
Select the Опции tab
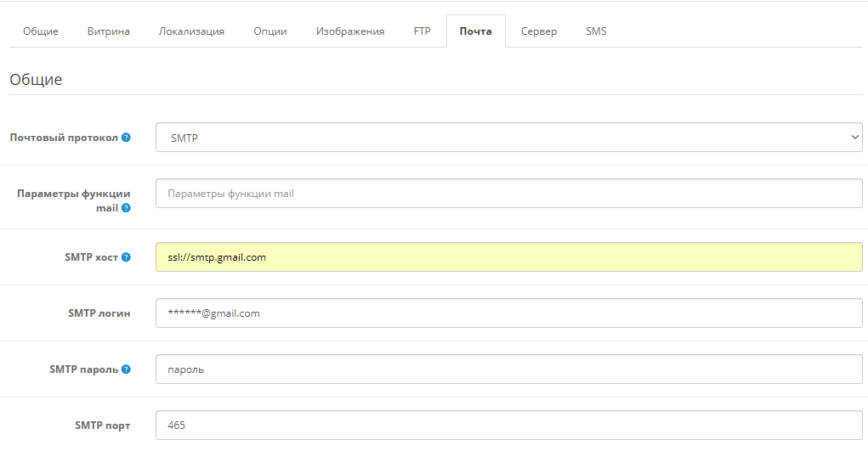tap(270, 31)
